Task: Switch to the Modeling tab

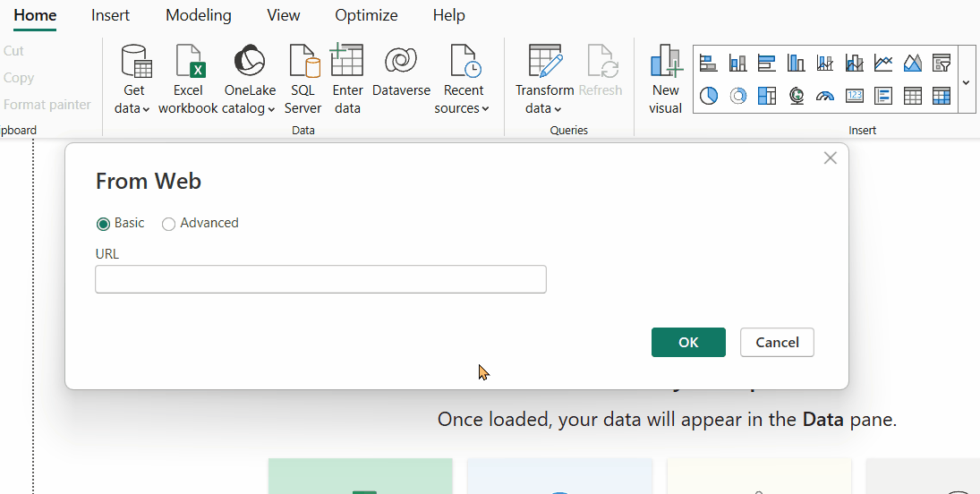Action: pyautogui.click(x=198, y=15)
